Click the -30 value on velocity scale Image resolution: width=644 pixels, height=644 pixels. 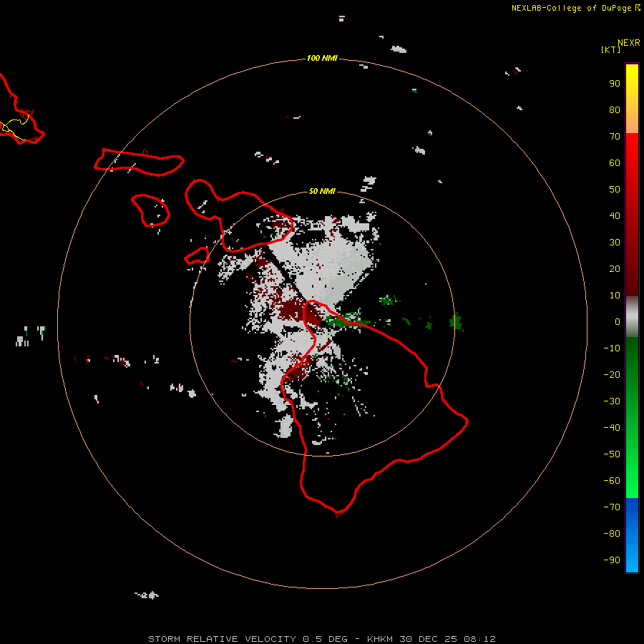(x=612, y=401)
